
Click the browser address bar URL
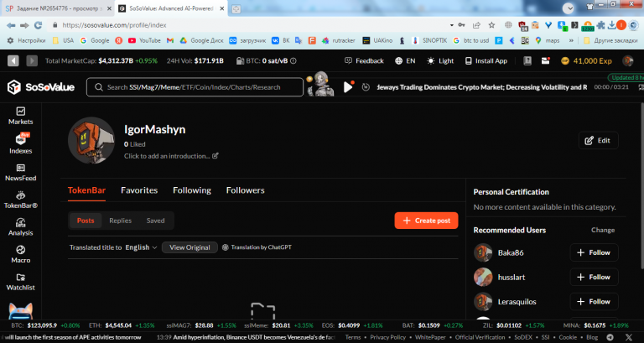click(x=114, y=25)
